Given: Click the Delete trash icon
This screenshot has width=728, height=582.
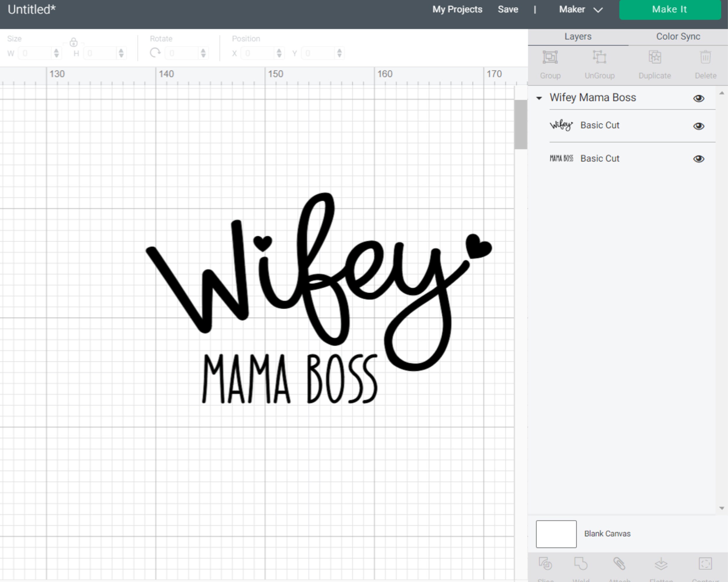Looking at the screenshot, I should 705,57.
